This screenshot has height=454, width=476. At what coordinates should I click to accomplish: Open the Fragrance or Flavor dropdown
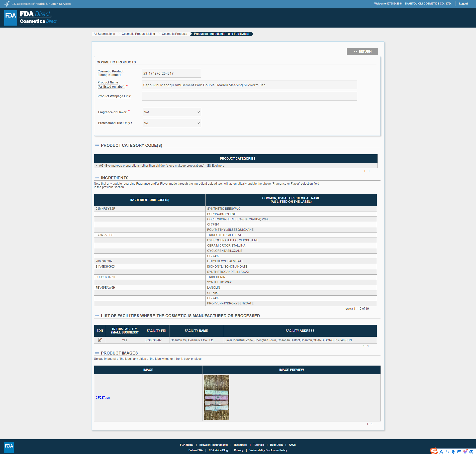[172, 112]
